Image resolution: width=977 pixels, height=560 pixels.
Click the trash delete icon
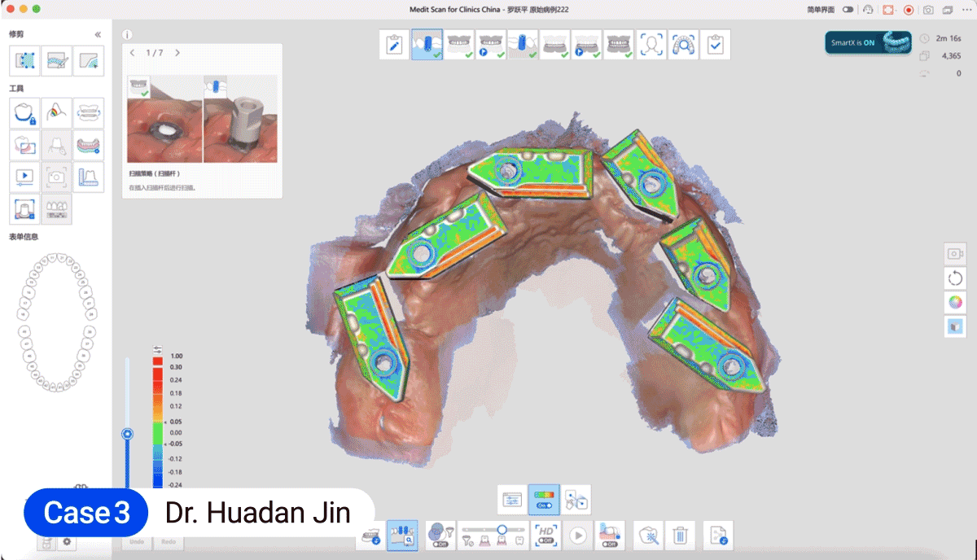coord(679,536)
